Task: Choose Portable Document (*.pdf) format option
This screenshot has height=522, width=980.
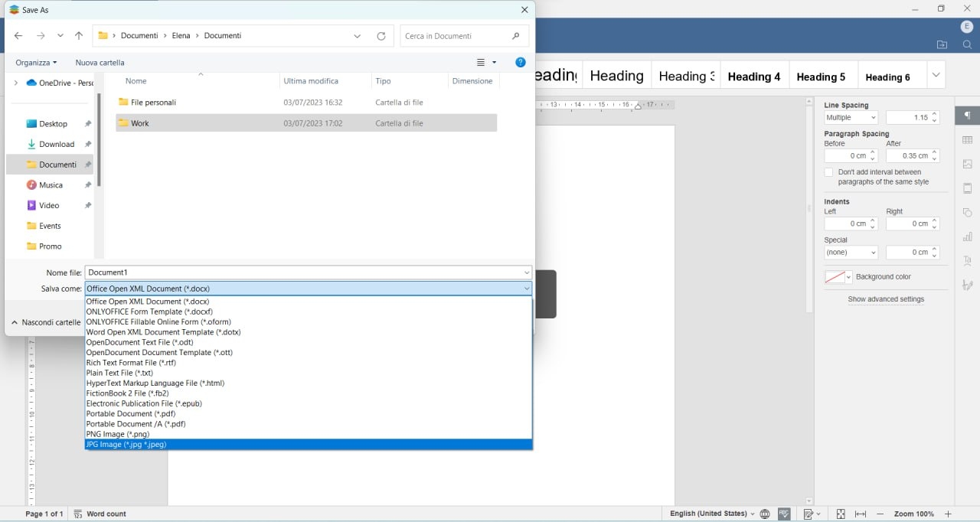Action: click(131, 414)
